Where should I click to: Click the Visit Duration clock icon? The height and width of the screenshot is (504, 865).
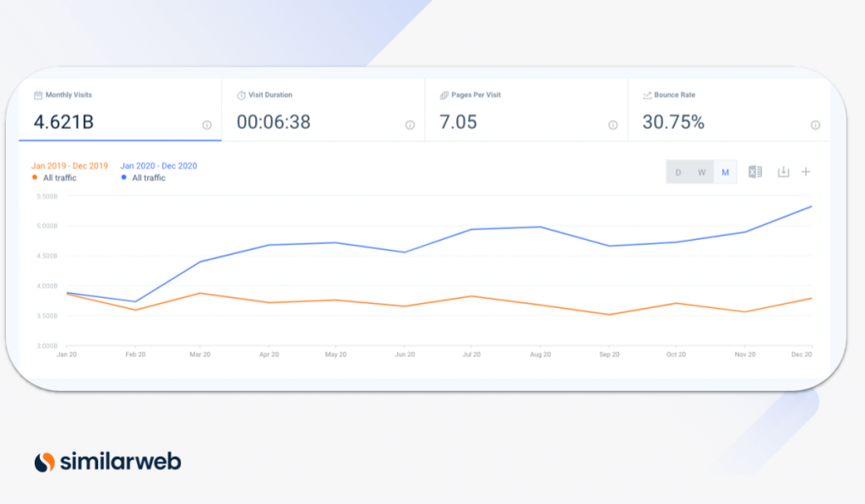coord(242,95)
